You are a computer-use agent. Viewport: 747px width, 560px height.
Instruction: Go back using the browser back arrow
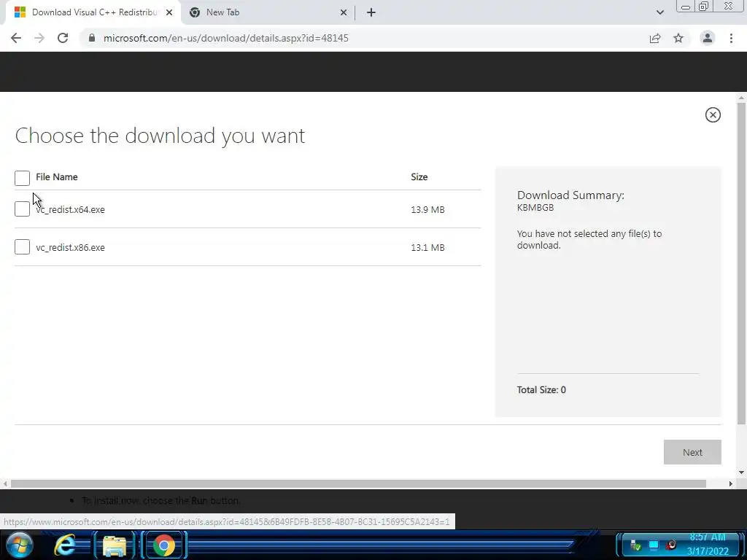pos(16,38)
